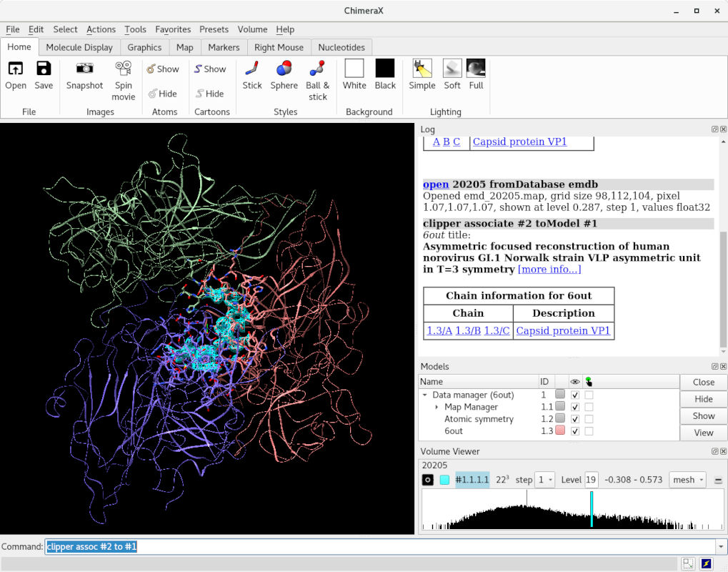
Task: Hide cartoons using the Cartoons Hide button
Action: click(x=210, y=94)
